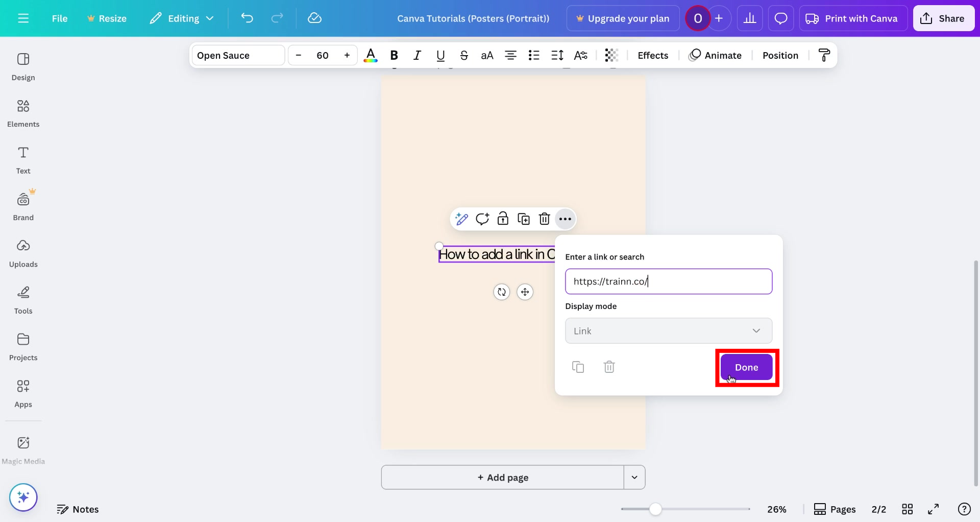Expand the Add page options chevron

pos(634,477)
